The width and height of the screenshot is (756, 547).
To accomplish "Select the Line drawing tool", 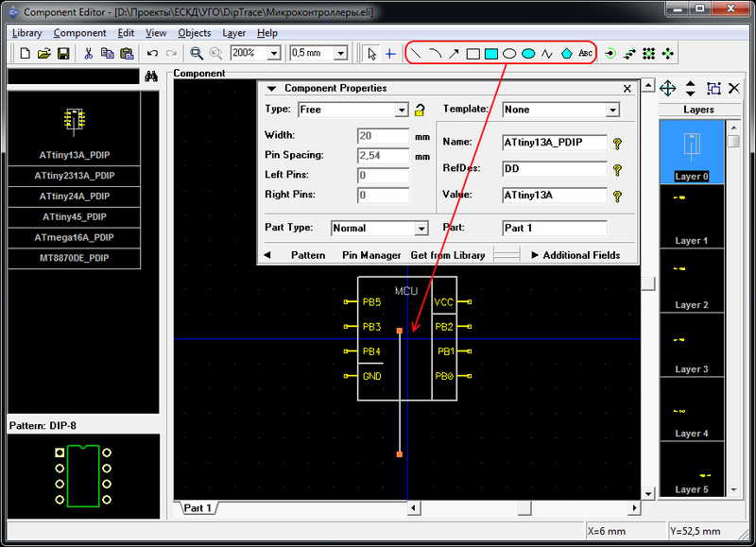I will pyautogui.click(x=416, y=54).
